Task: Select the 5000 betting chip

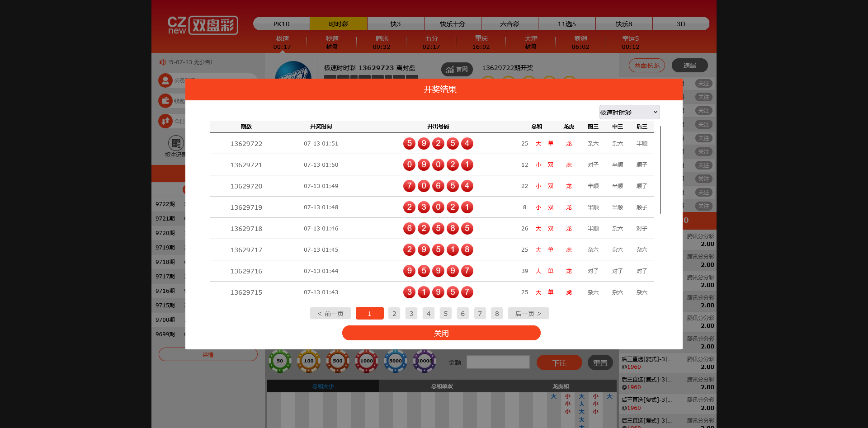Action: [396, 361]
